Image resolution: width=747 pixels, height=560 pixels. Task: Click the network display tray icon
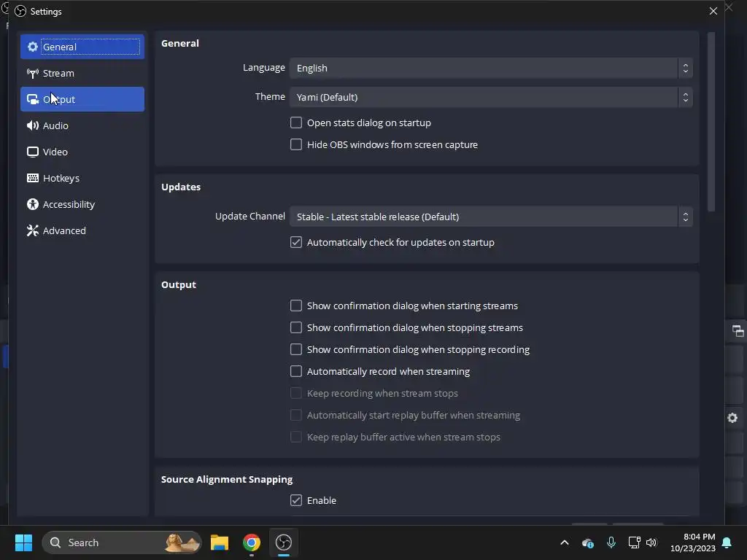[x=634, y=542]
